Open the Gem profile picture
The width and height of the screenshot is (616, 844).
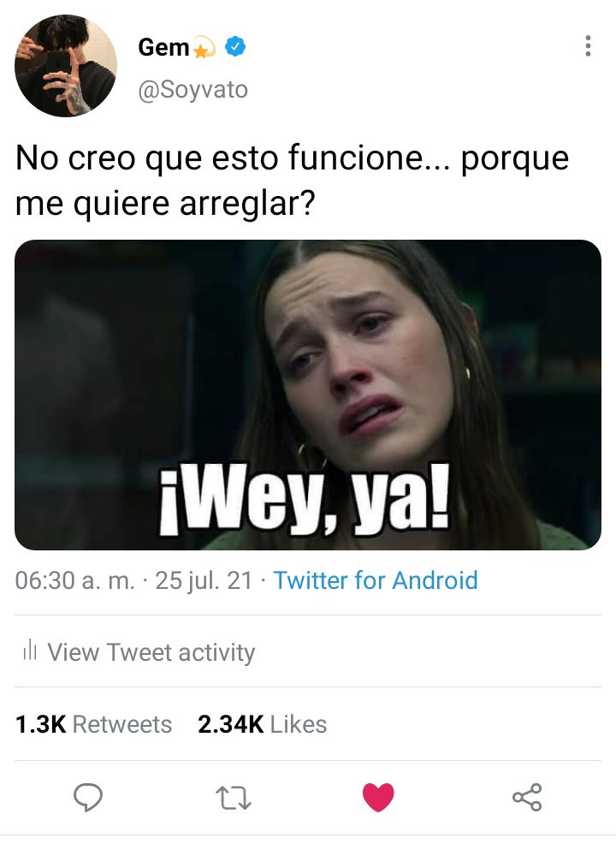pyautogui.click(x=66, y=66)
